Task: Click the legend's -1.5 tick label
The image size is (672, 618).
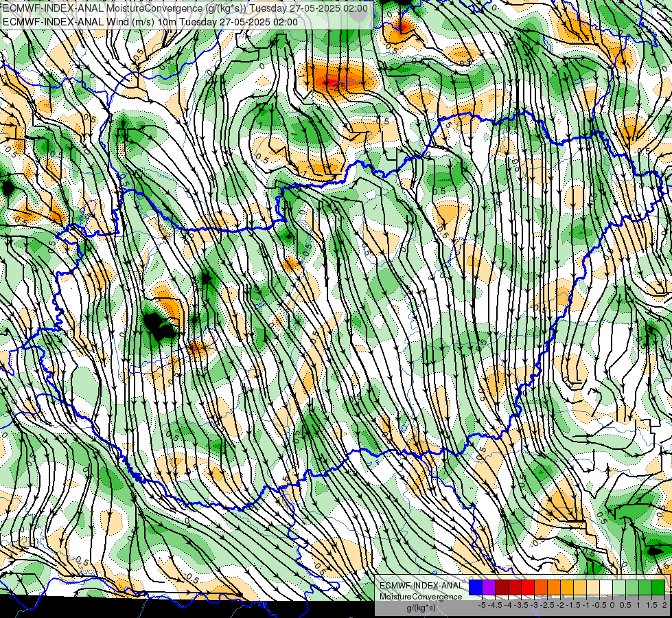Action: 573,605
